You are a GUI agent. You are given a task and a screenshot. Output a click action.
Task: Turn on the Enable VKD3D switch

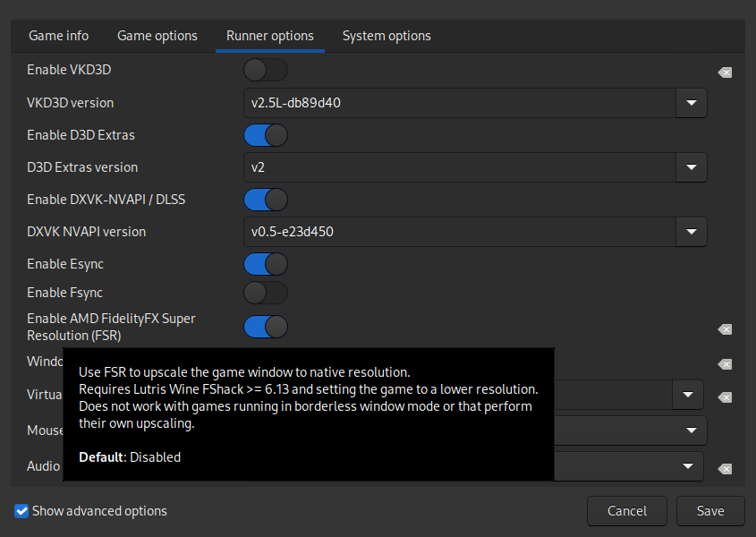(x=266, y=70)
